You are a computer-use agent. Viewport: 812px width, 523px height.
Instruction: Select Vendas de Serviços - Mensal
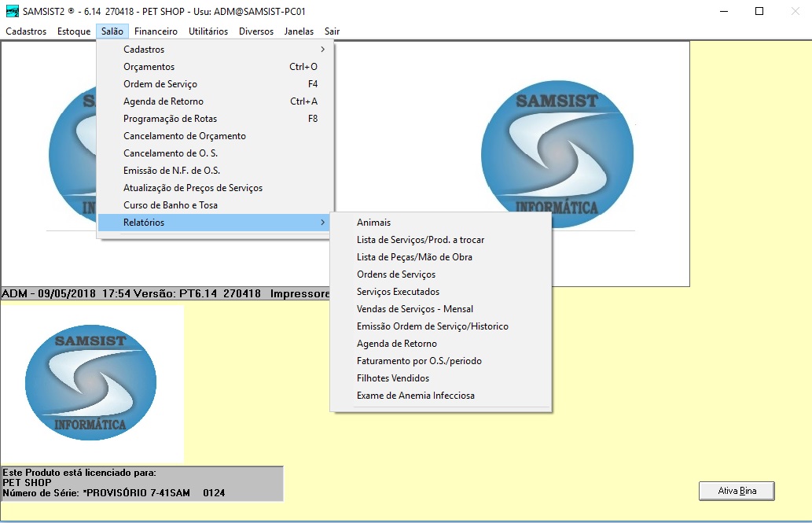pos(441,309)
